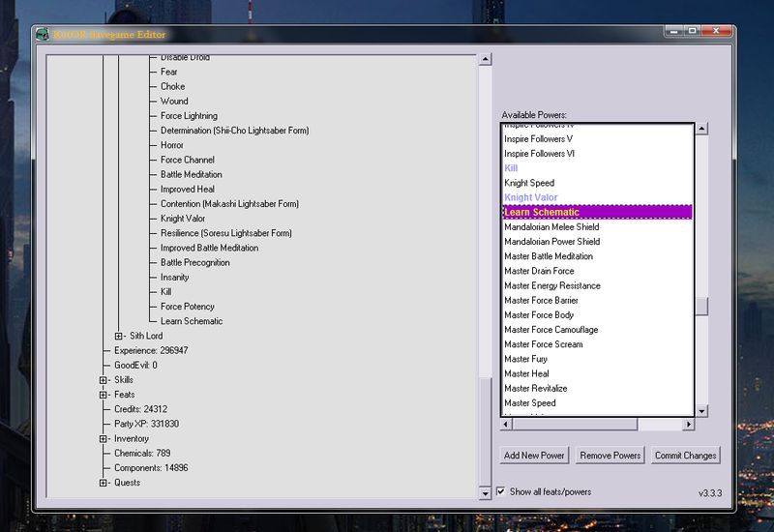774x532 pixels.
Task: Expand the Quests tree node
Action: click(104, 483)
